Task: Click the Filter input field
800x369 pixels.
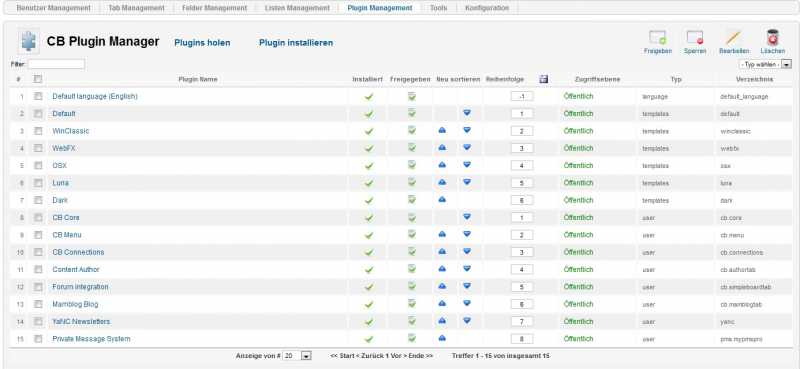Action: [x=56, y=64]
